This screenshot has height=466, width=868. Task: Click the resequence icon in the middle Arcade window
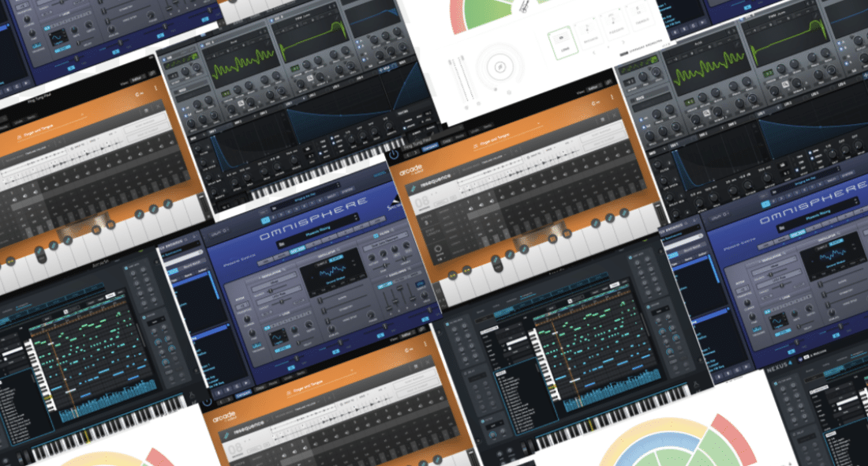(x=413, y=189)
